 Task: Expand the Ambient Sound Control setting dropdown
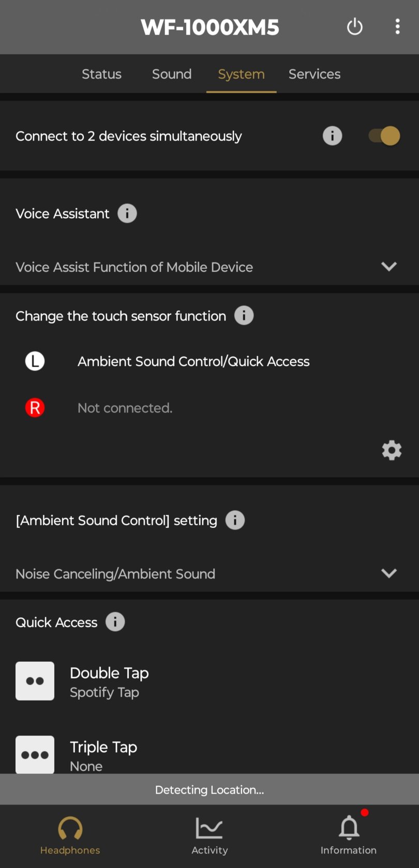tap(388, 573)
